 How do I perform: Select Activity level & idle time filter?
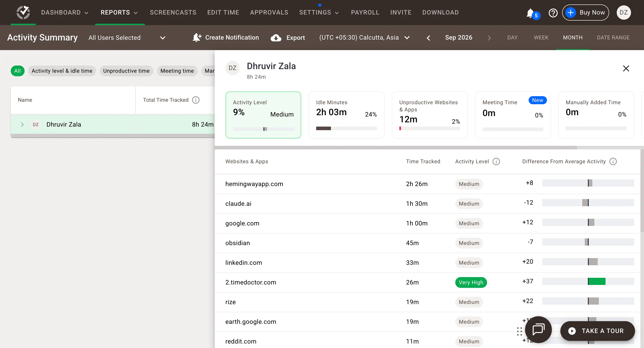click(x=62, y=71)
